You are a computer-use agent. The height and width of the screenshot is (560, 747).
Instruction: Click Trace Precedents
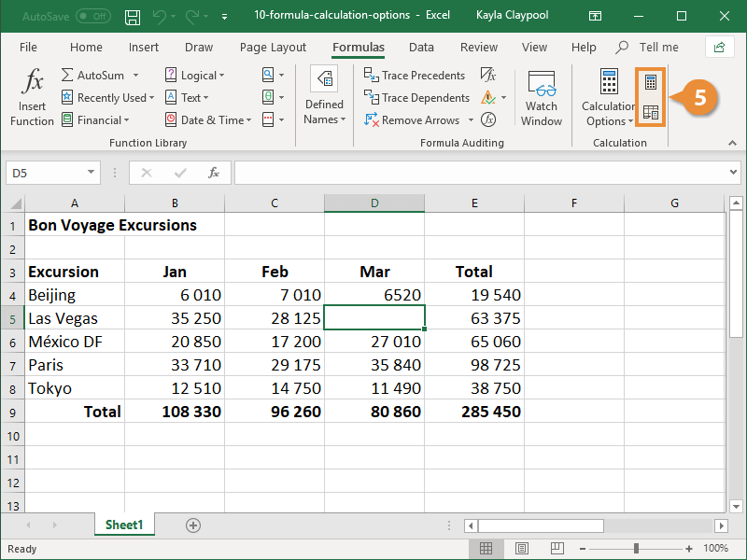click(x=414, y=76)
